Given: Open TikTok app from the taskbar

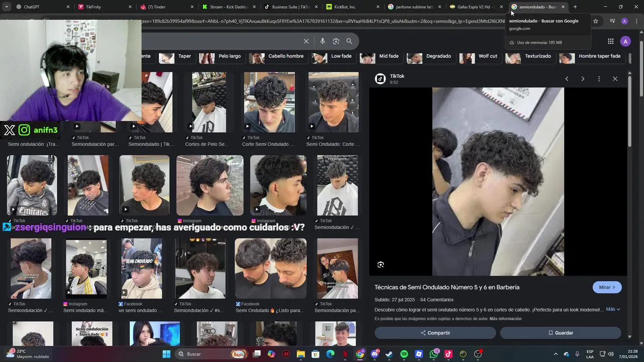Looking at the screenshot, I should [x=448, y=354].
